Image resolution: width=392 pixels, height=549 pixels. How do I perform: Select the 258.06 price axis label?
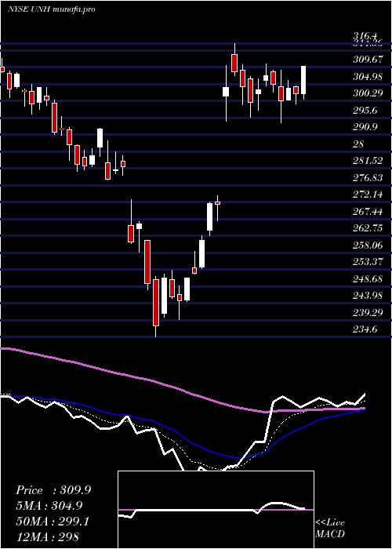368,245
